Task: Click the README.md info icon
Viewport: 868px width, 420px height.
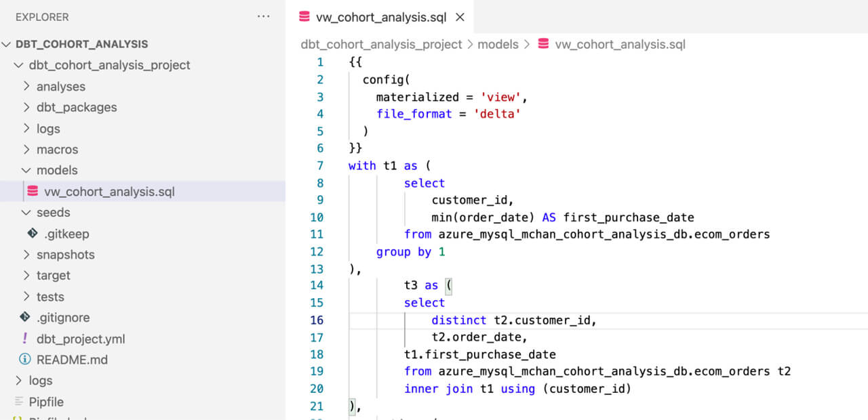Action: pyautogui.click(x=25, y=360)
